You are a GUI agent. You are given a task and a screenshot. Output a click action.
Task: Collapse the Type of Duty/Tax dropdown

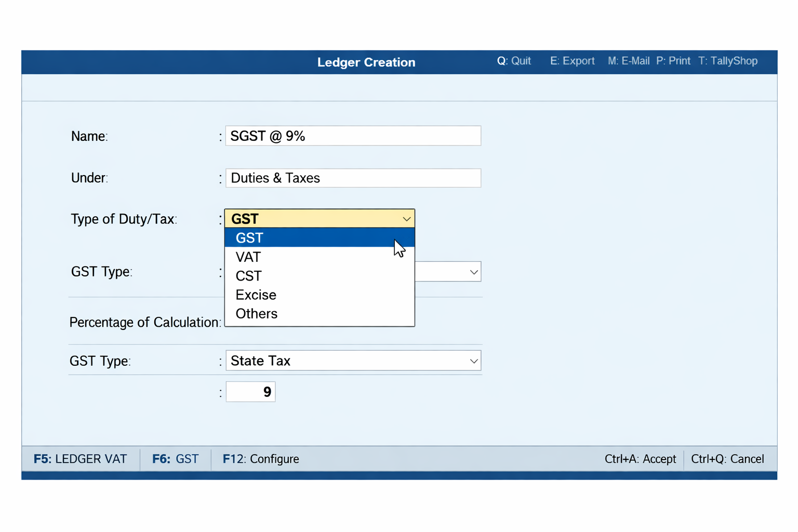406,219
